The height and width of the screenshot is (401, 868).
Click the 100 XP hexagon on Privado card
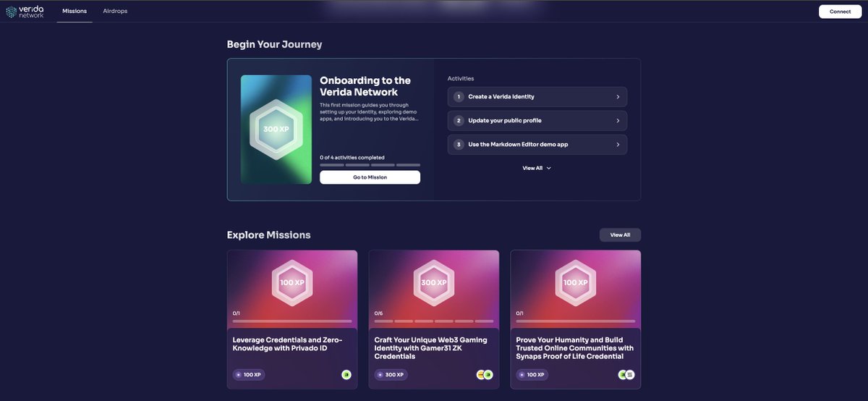[x=292, y=282]
